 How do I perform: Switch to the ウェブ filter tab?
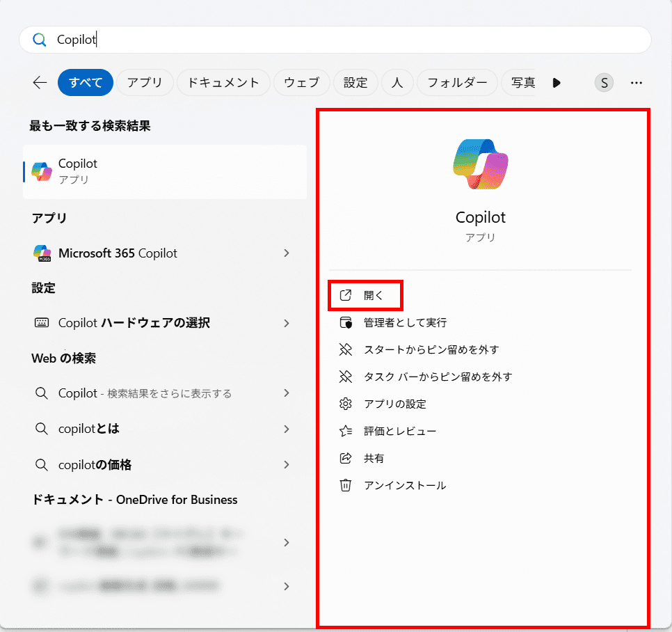pyautogui.click(x=302, y=82)
